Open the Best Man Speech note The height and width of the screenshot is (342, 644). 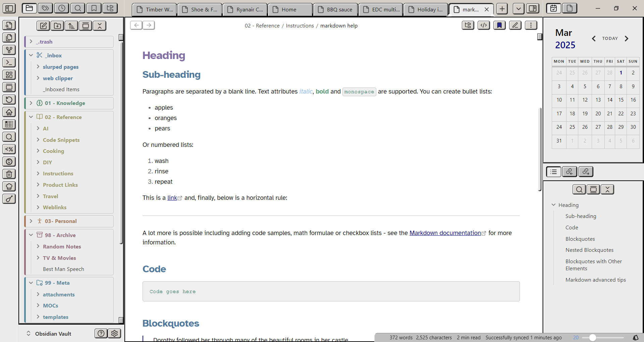[63, 269]
